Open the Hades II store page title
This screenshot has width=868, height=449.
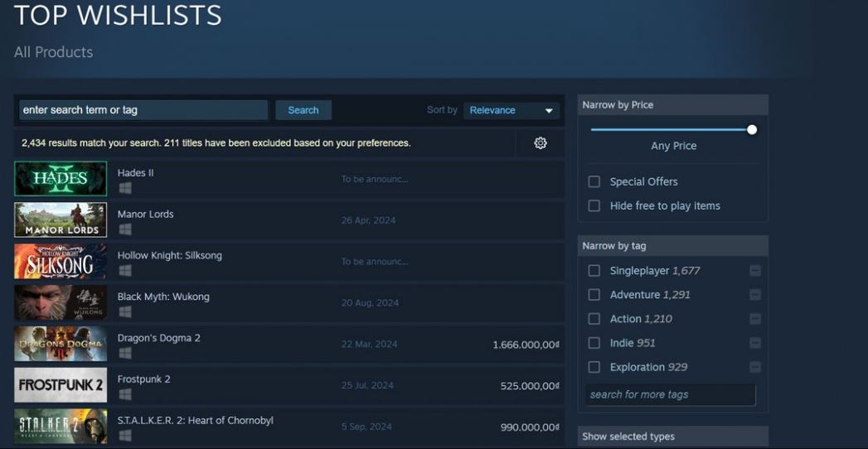pos(136,172)
